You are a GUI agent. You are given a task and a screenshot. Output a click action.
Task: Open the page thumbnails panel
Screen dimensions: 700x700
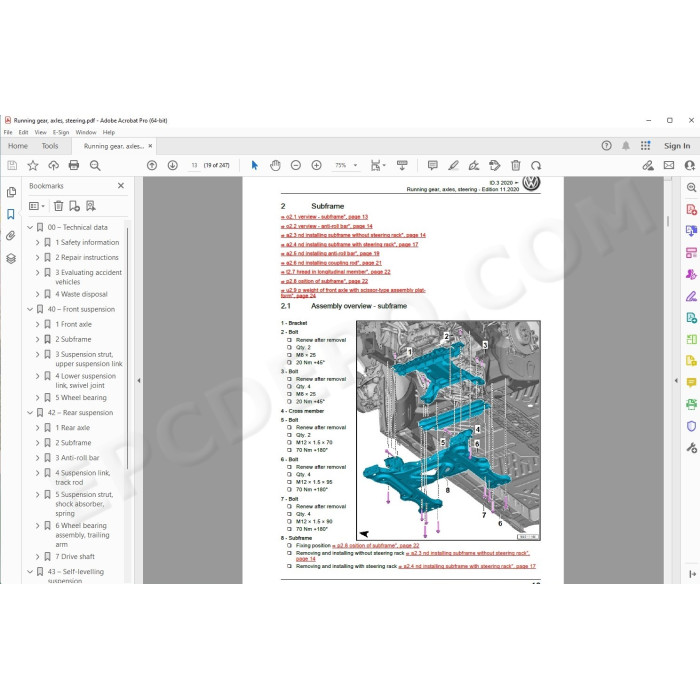[x=11, y=192]
